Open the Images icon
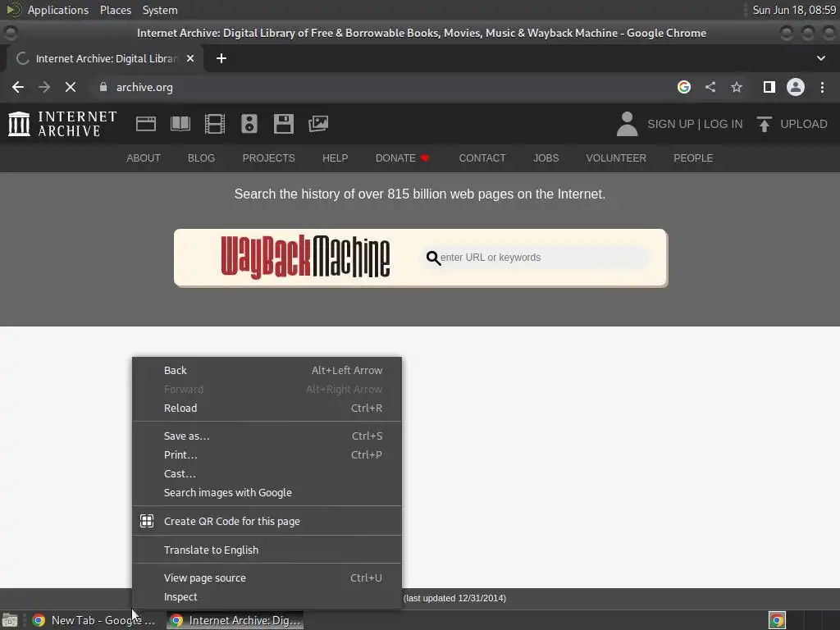Image resolution: width=840 pixels, height=630 pixels. [x=318, y=124]
